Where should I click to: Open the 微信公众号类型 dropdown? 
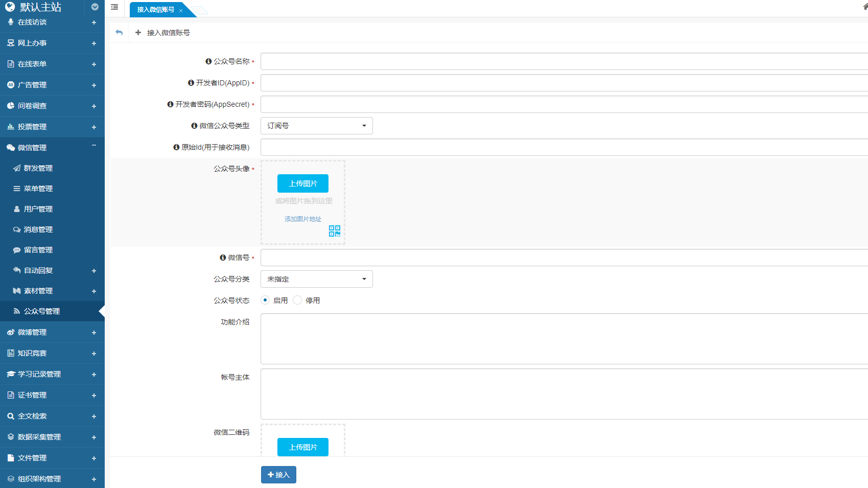point(316,126)
